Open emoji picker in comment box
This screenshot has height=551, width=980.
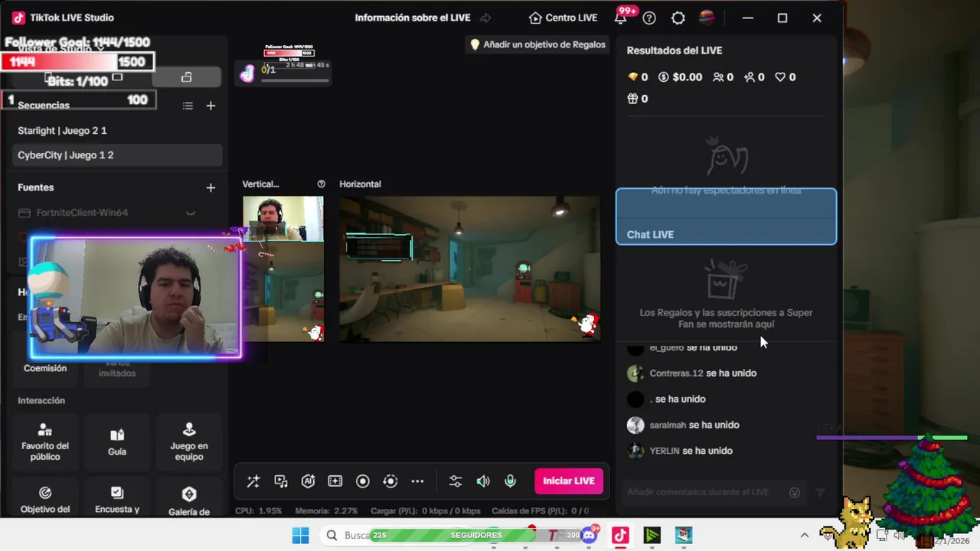pyautogui.click(x=795, y=493)
